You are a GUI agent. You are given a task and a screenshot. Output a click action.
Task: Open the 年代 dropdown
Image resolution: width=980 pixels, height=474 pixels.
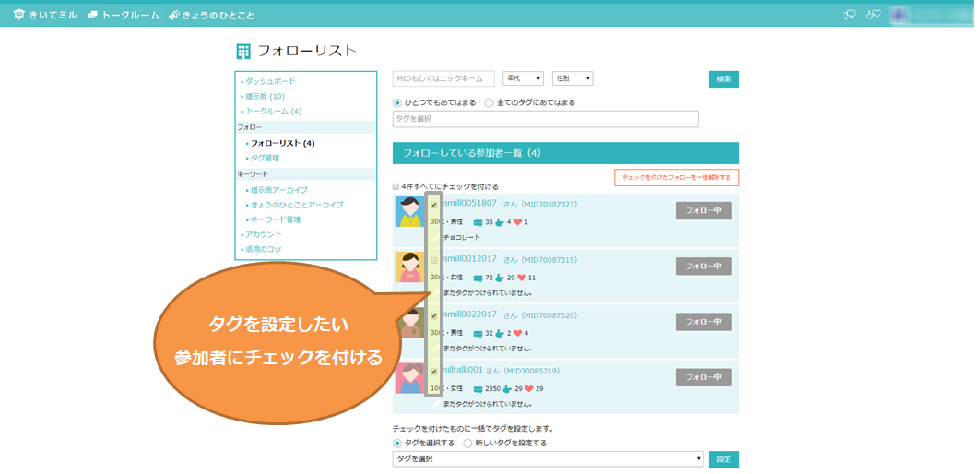(522, 78)
